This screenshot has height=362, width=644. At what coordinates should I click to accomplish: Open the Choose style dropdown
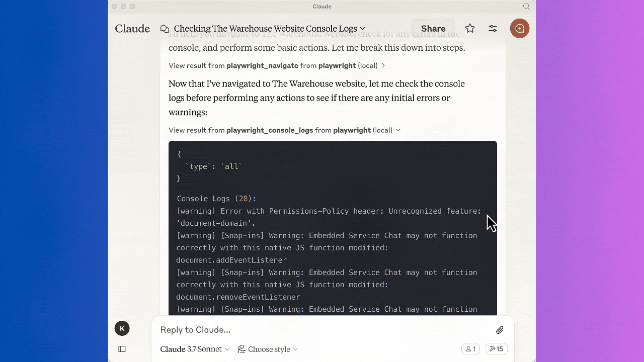(268, 349)
